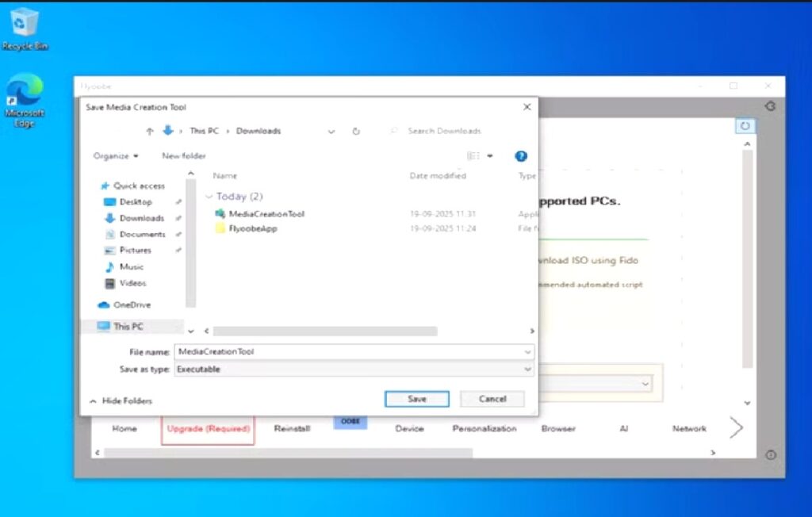Click the Save button
The height and width of the screenshot is (517, 812).
click(416, 399)
